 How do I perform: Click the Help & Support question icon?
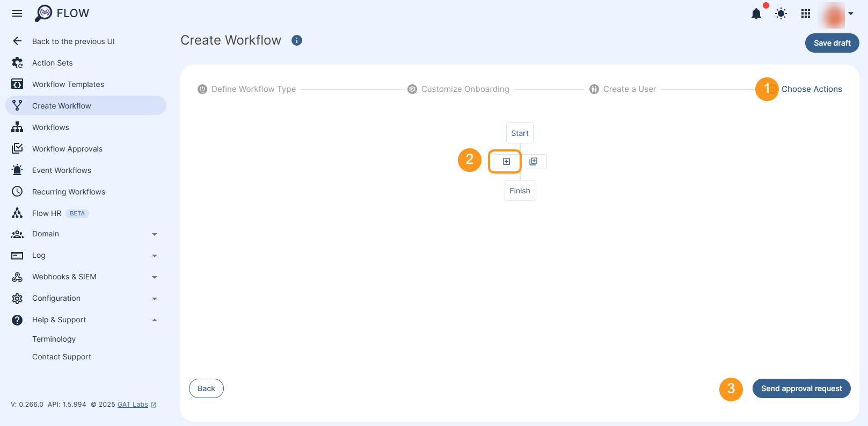click(x=17, y=320)
